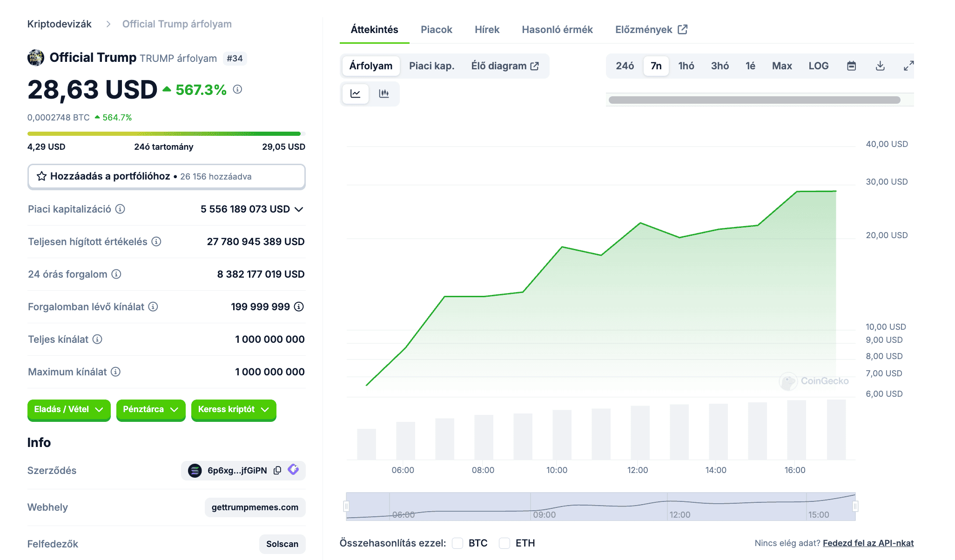Click the #34 rank badge
The image size is (955, 560).
[x=235, y=59]
